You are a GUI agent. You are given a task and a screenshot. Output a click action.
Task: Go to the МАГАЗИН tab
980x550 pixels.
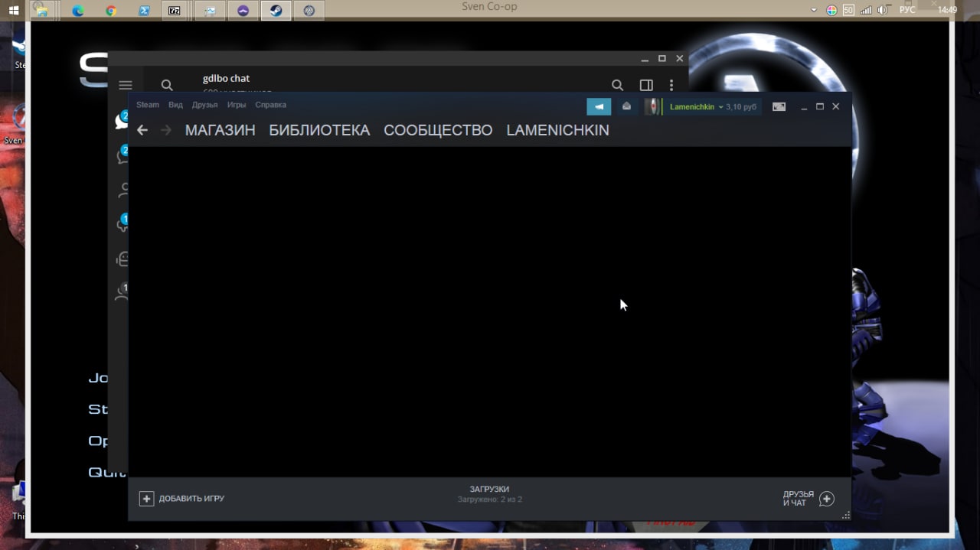(x=220, y=130)
